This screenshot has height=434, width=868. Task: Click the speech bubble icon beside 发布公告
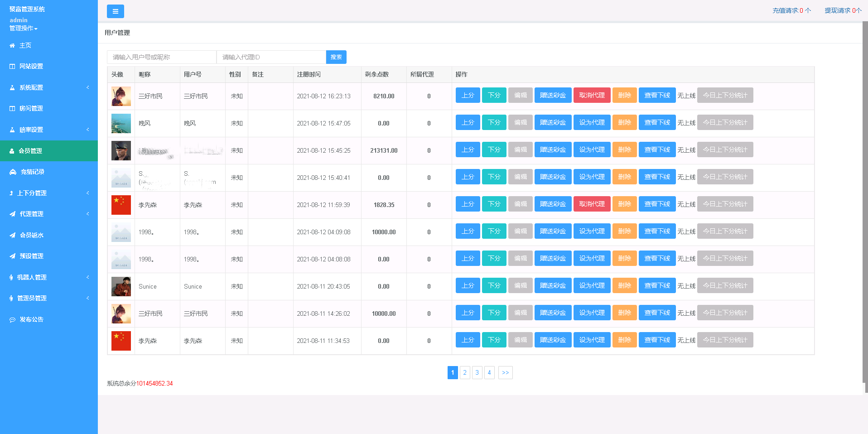(12, 320)
